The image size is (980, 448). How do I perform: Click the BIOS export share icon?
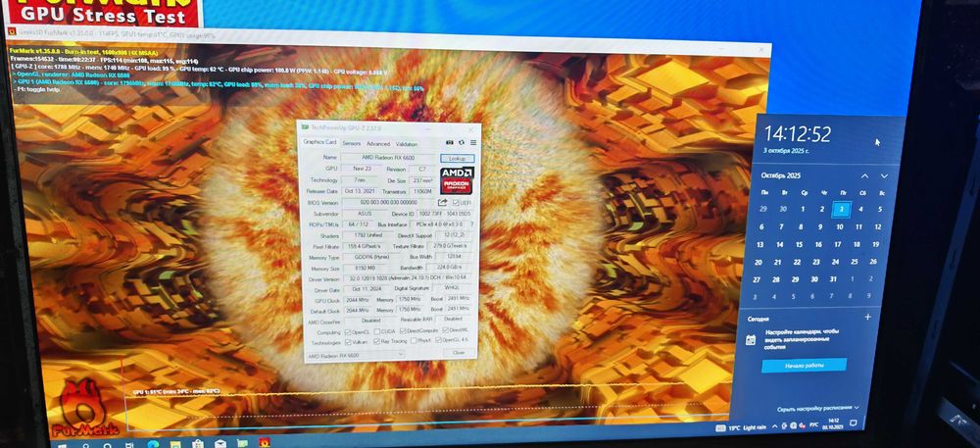tap(443, 203)
